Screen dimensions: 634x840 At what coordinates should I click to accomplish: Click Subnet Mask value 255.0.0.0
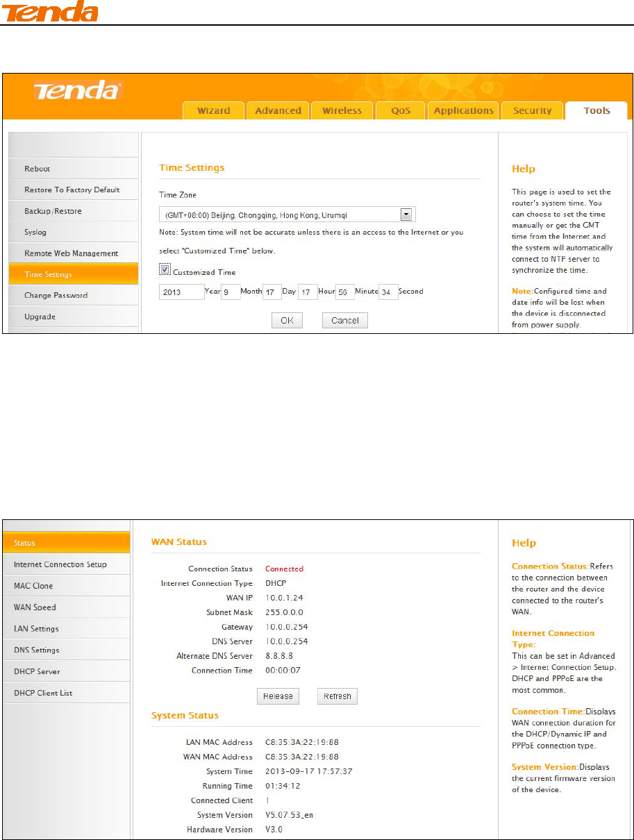pyautogui.click(x=284, y=612)
